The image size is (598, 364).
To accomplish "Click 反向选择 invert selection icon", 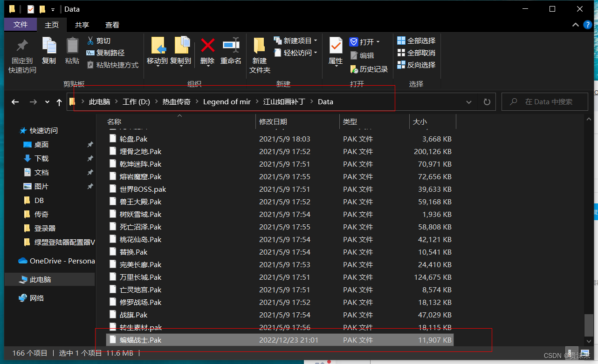I will tap(401, 65).
